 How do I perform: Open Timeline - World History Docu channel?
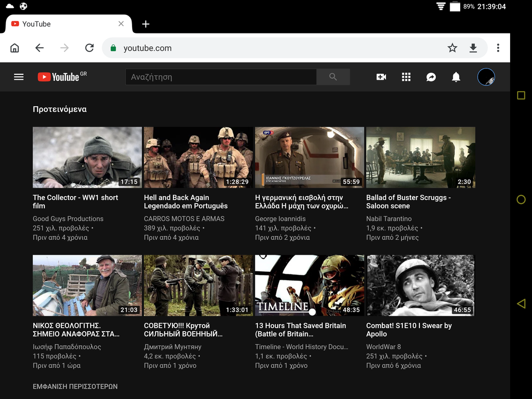pos(302,347)
